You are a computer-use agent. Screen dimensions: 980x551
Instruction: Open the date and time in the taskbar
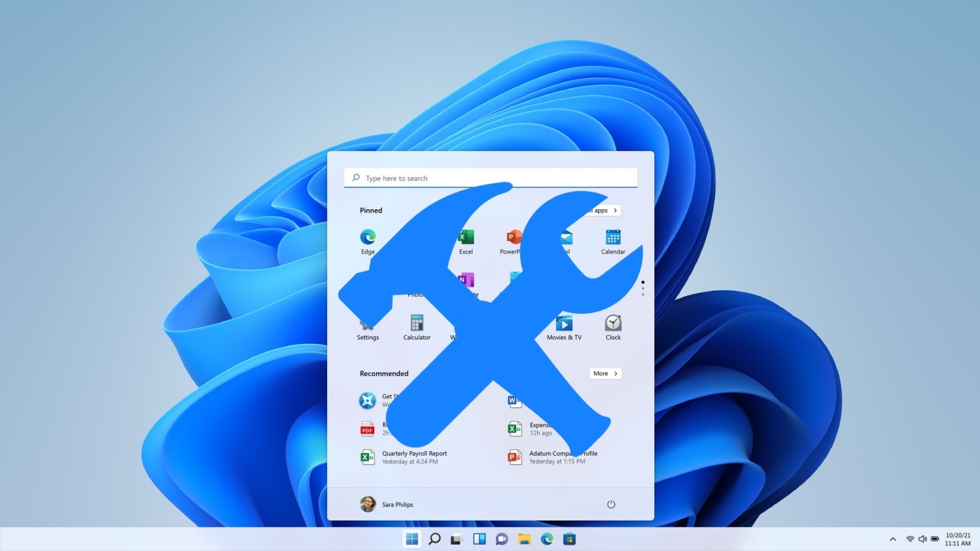958,539
